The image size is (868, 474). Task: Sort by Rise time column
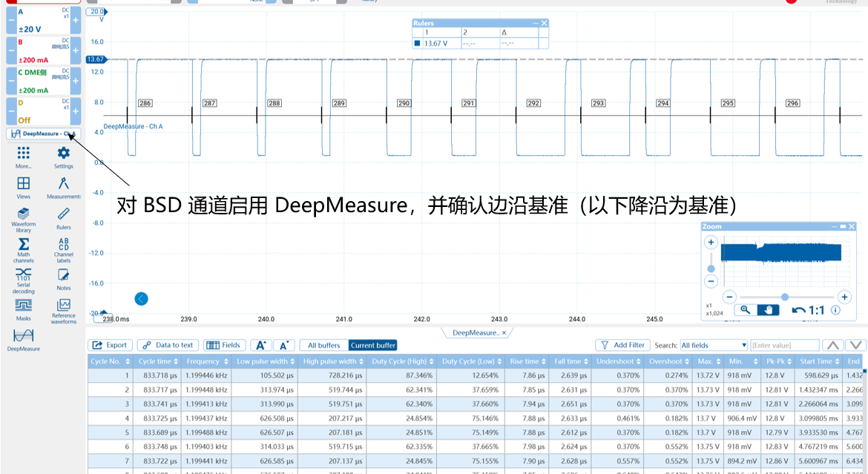[x=527, y=361]
